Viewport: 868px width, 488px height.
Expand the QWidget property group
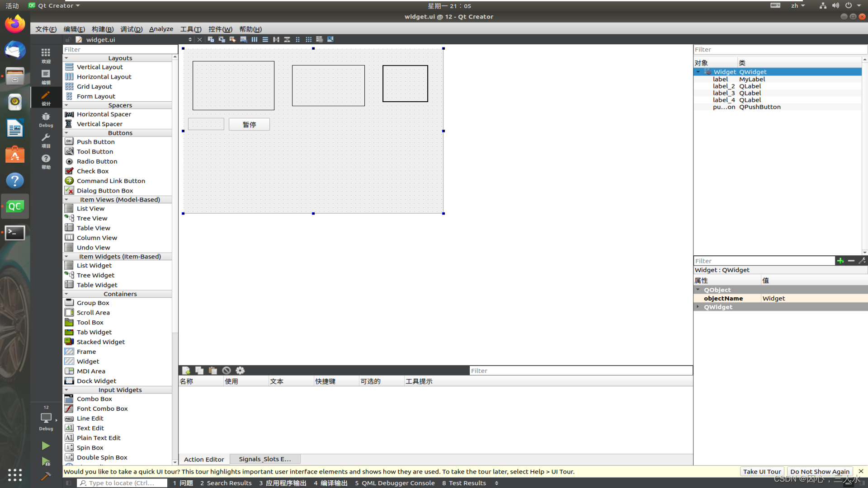(698, 307)
